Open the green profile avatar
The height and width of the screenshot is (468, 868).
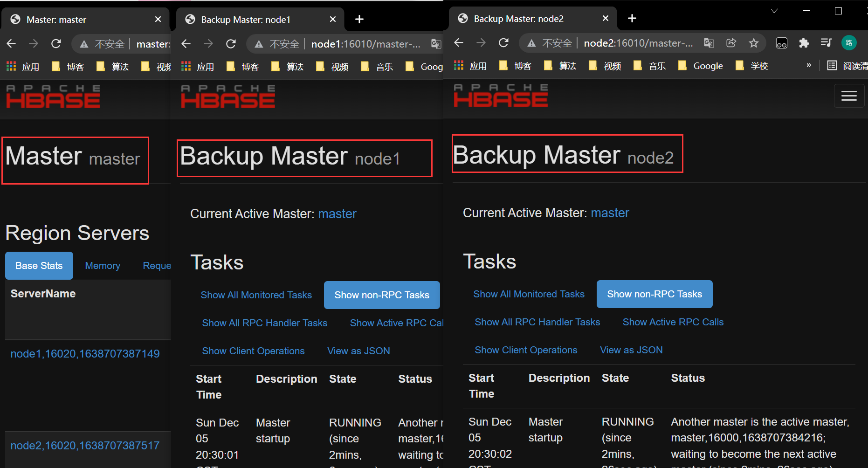[x=849, y=43]
